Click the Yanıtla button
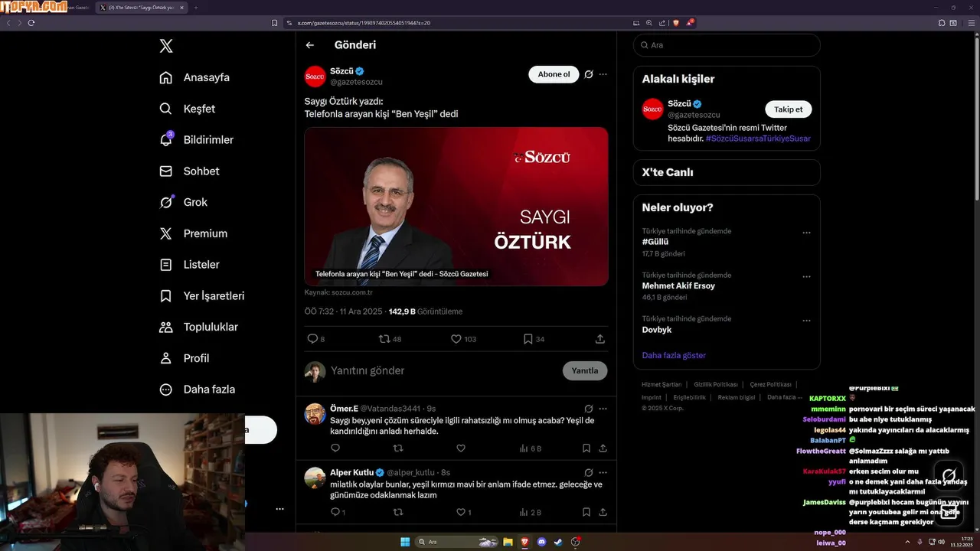980x551 pixels. [x=585, y=370]
